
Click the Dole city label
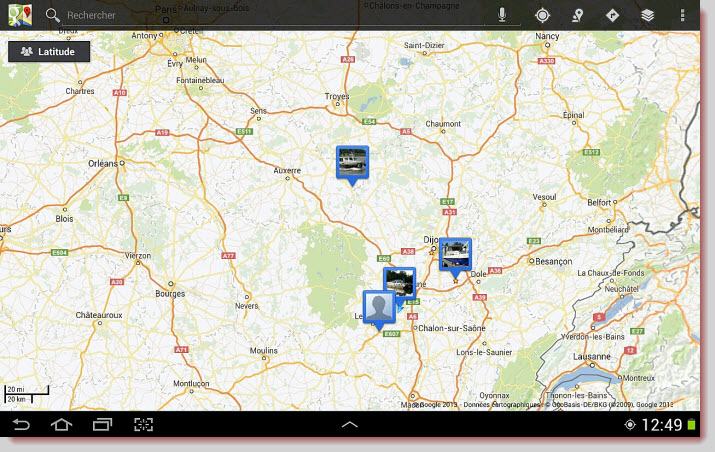coord(478,274)
